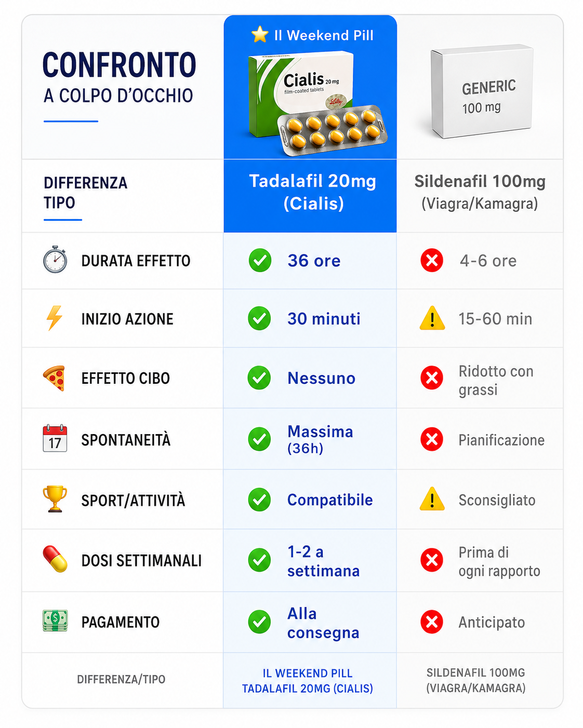Image resolution: width=583 pixels, height=728 pixels.
Task: Click the red-yellow capsule icon for Dosi Settimanali
Action: coord(55,559)
